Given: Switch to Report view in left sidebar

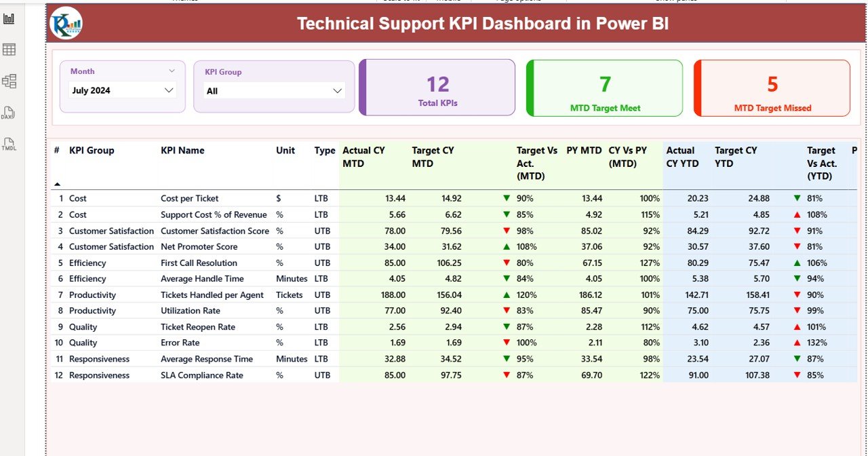Looking at the screenshot, I should tap(9, 18).
